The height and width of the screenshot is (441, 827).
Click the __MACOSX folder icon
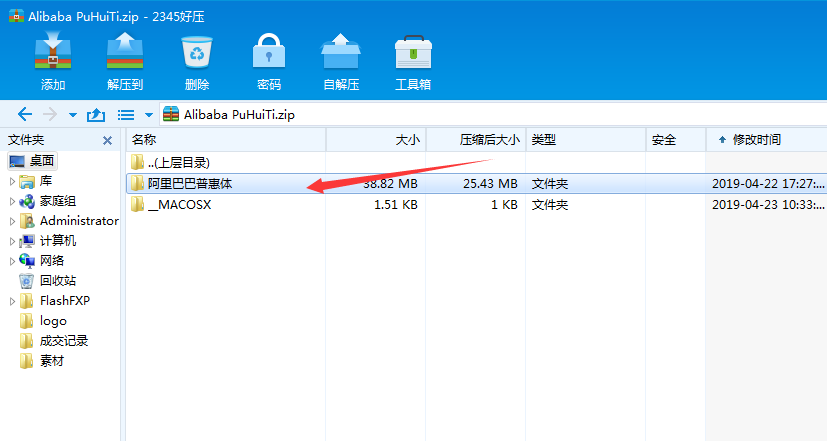(x=137, y=204)
